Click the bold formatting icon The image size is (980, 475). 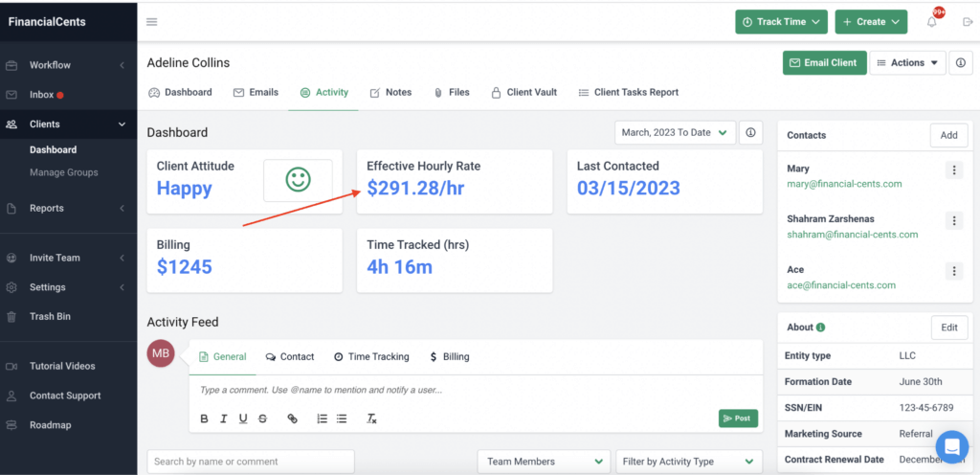tap(205, 418)
